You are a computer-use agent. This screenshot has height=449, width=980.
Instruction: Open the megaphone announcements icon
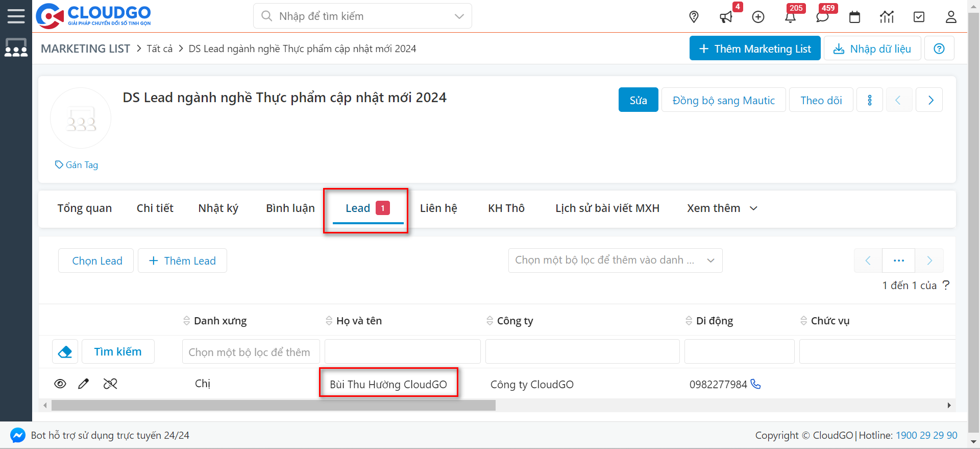coord(726,17)
